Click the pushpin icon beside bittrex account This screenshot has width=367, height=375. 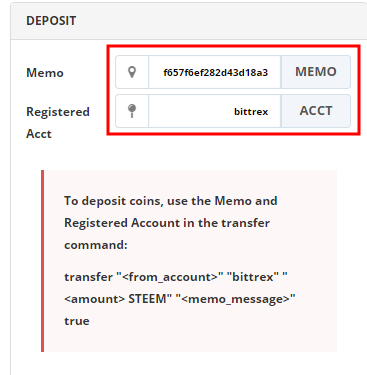[x=132, y=111]
